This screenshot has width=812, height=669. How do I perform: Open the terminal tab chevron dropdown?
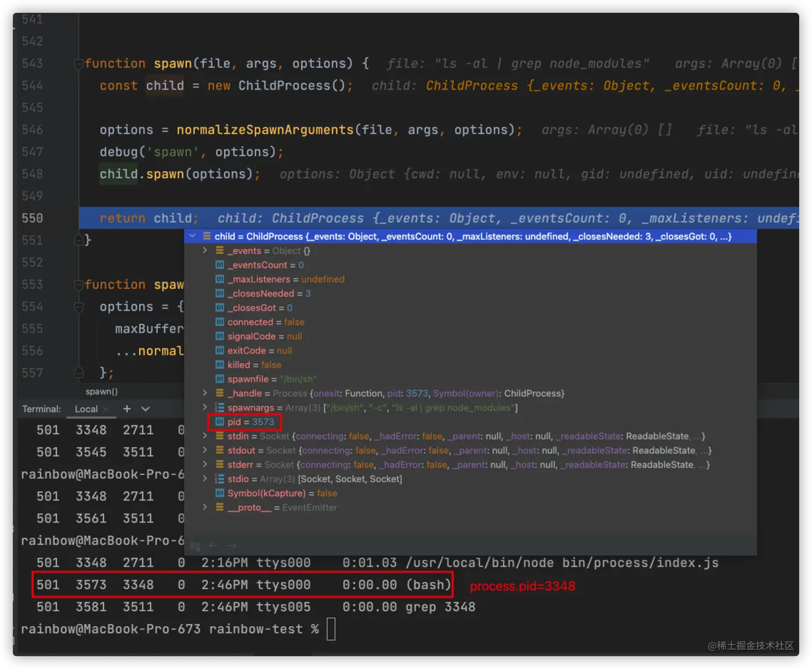click(145, 409)
